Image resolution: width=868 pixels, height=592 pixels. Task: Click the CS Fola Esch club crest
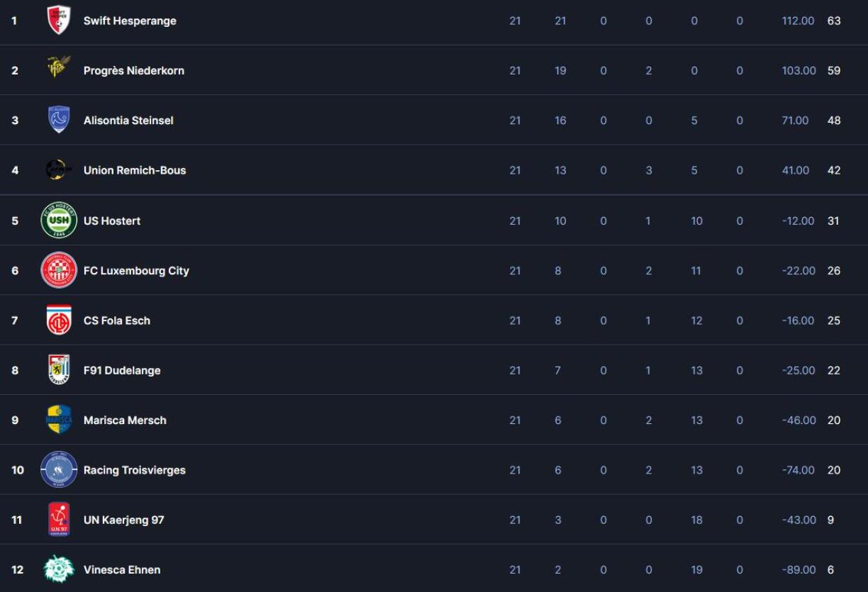point(59,320)
